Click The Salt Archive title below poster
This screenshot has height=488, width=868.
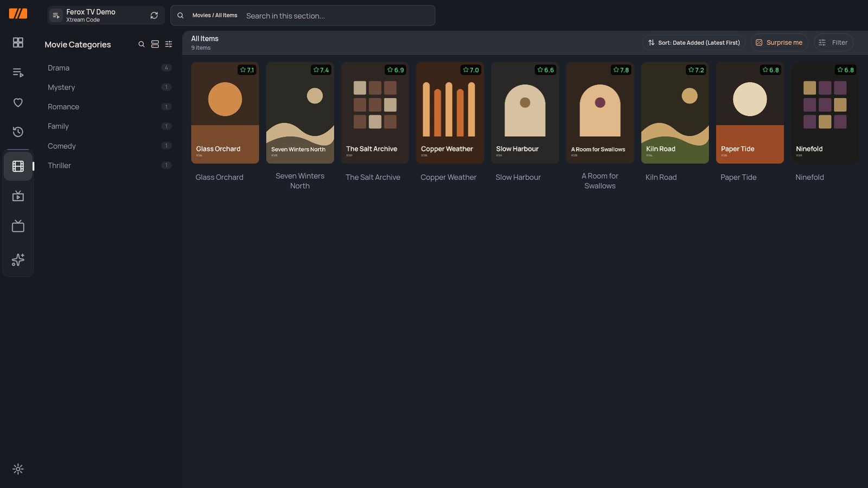tap(373, 177)
